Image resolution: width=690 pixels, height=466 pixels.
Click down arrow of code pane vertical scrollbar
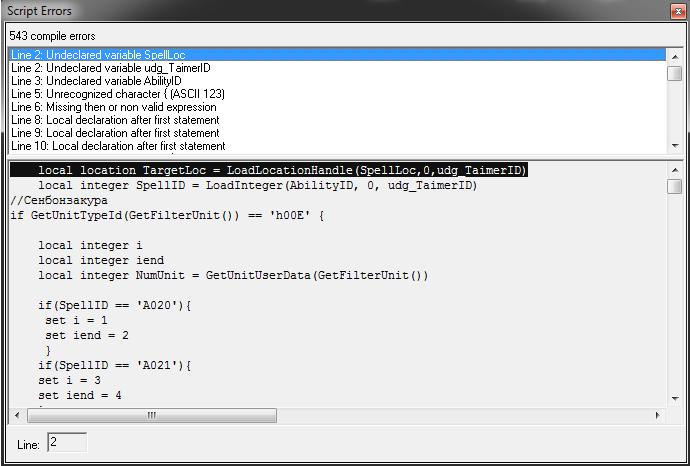point(675,399)
